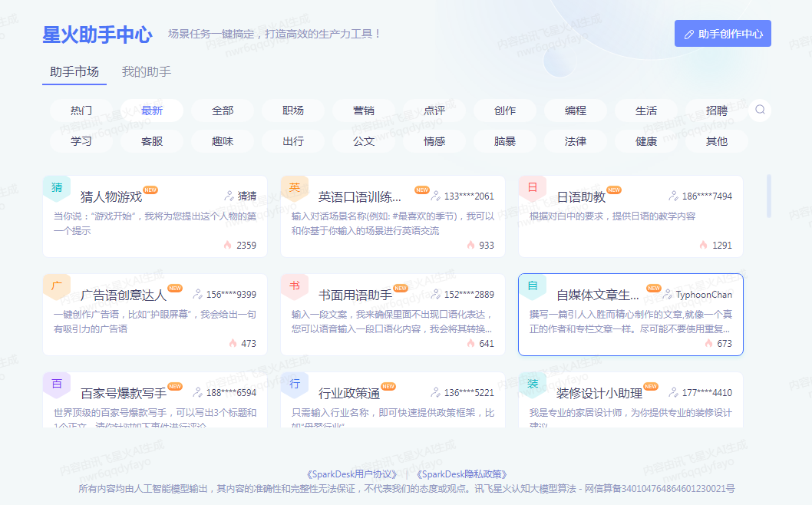Click the author icon beside 156****9399
The width and height of the screenshot is (812, 505).
pyautogui.click(x=197, y=294)
